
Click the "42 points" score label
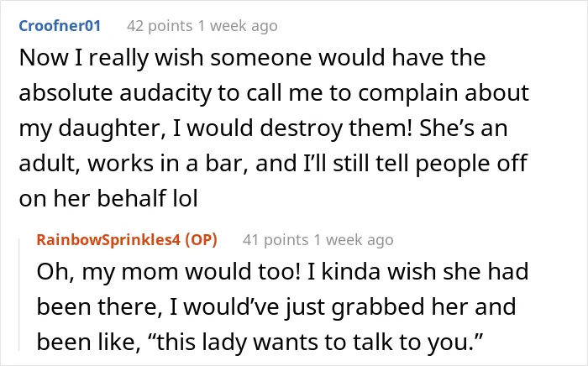coord(160,26)
